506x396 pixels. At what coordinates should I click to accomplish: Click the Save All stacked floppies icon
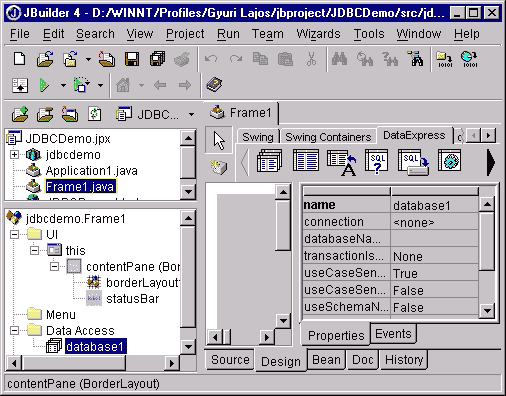(157, 59)
